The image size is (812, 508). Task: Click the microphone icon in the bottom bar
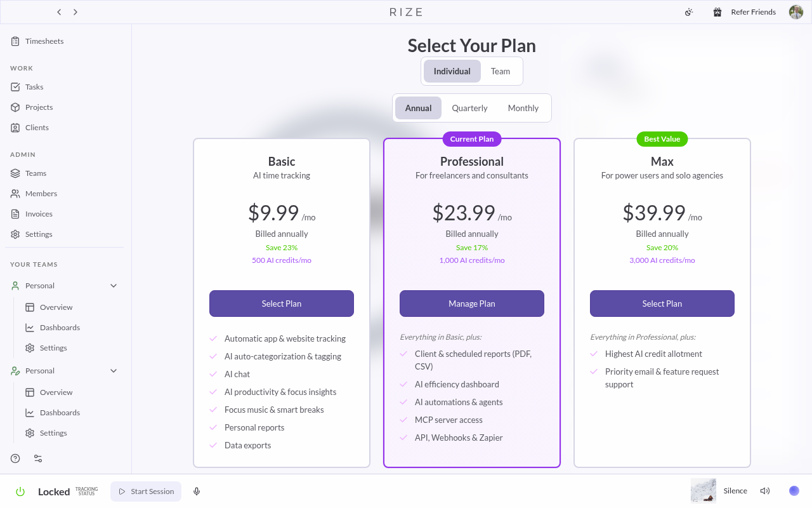[x=197, y=491]
